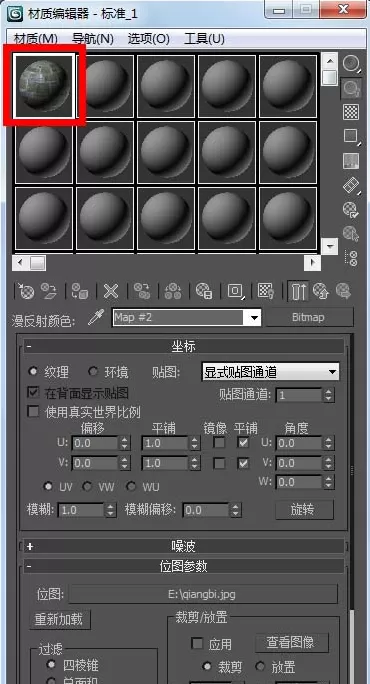
Task: Pick material with the eyedropper icon
Action: [96, 318]
